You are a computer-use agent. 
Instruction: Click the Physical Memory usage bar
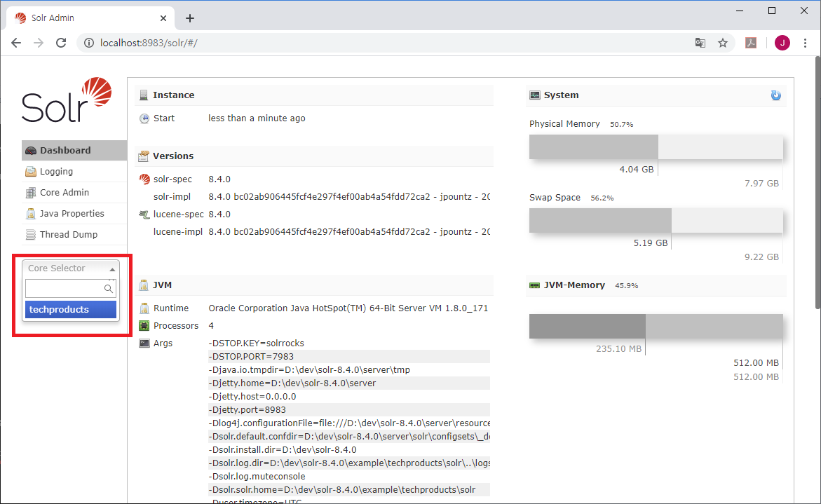coord(656,147)
